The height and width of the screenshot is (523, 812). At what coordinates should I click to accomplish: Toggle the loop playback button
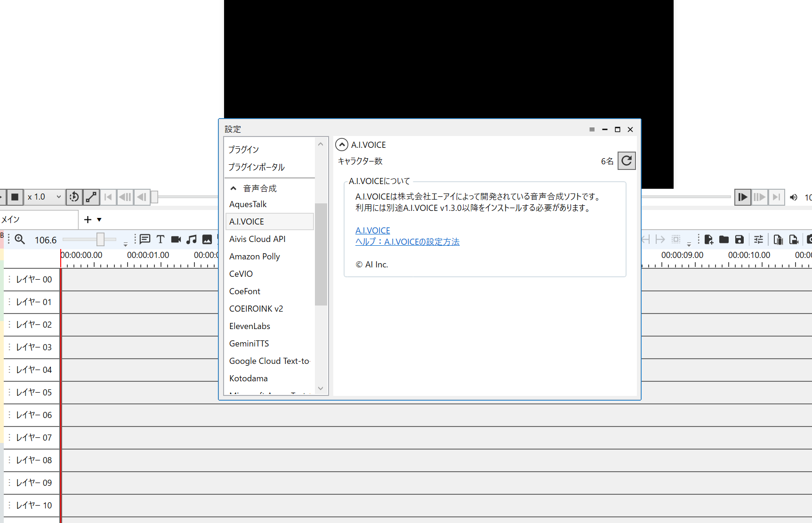[x=74, y=197]
